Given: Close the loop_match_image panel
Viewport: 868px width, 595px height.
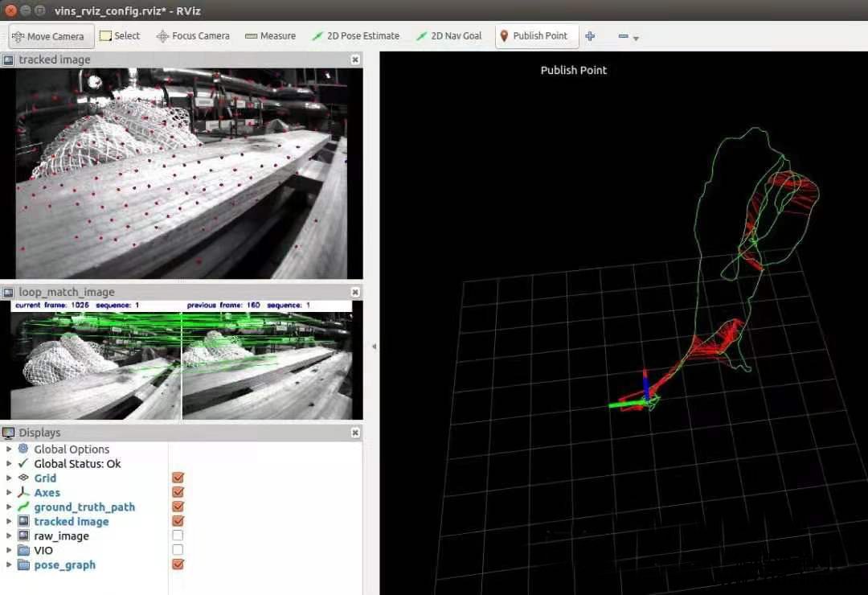Looking at the screenshot, I should [355, 292].
